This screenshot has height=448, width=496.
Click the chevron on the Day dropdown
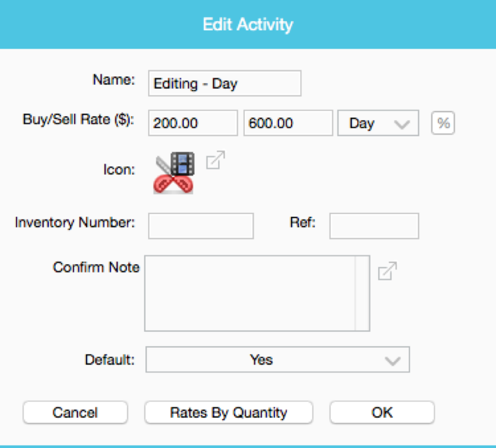pos(402,124)
